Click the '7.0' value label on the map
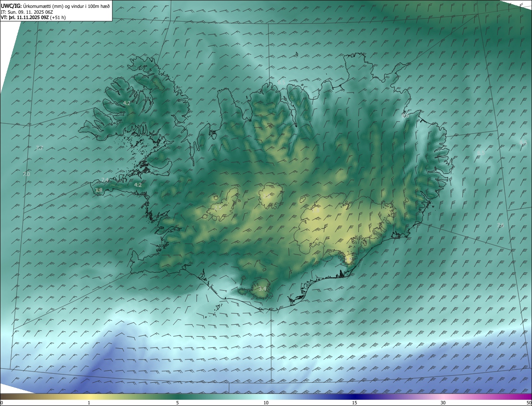Image resolution: width=532 pixels, height=406 pixels. point(26,174)
